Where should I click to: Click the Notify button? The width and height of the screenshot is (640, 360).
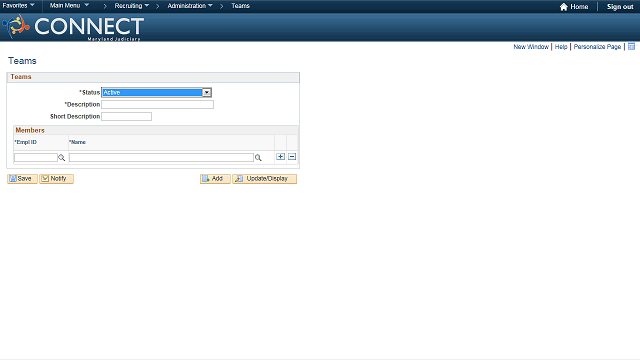(56, 179)
